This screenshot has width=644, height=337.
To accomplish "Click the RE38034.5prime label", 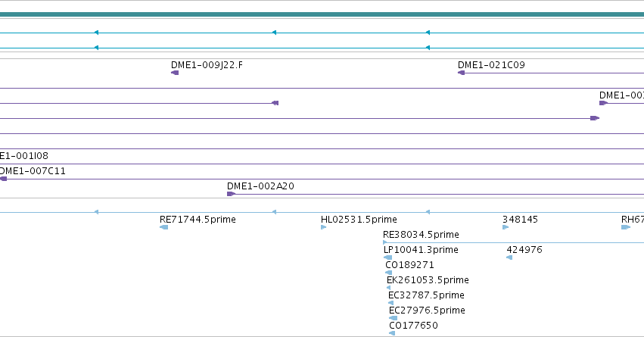I will click(x=421, y=235).
